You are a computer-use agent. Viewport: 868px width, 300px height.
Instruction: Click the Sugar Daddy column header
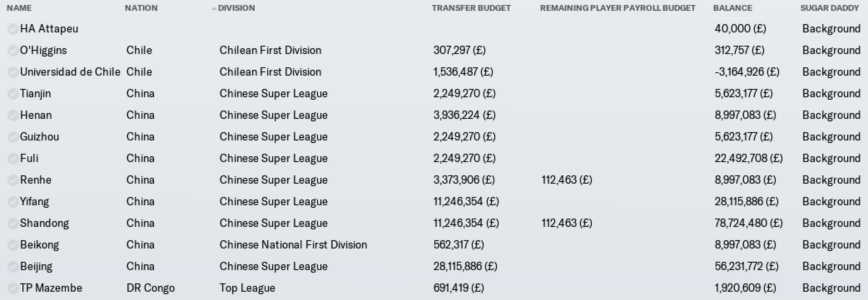(x=830, y=8)
